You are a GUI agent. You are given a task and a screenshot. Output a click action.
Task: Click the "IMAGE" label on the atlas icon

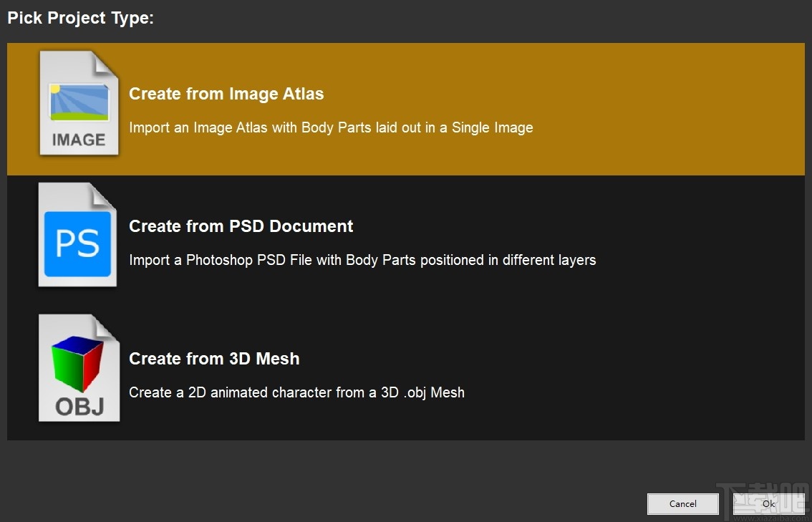click(x=79, y=140)
